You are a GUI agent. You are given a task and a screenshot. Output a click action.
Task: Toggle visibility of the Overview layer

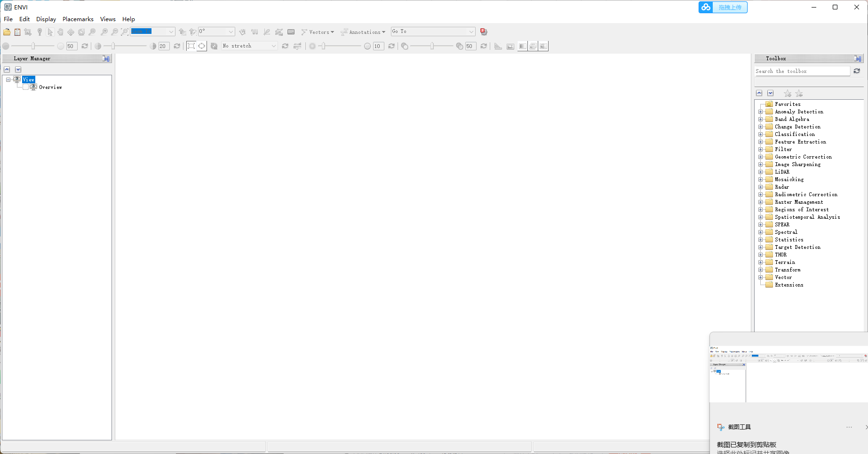pos(26,87)
